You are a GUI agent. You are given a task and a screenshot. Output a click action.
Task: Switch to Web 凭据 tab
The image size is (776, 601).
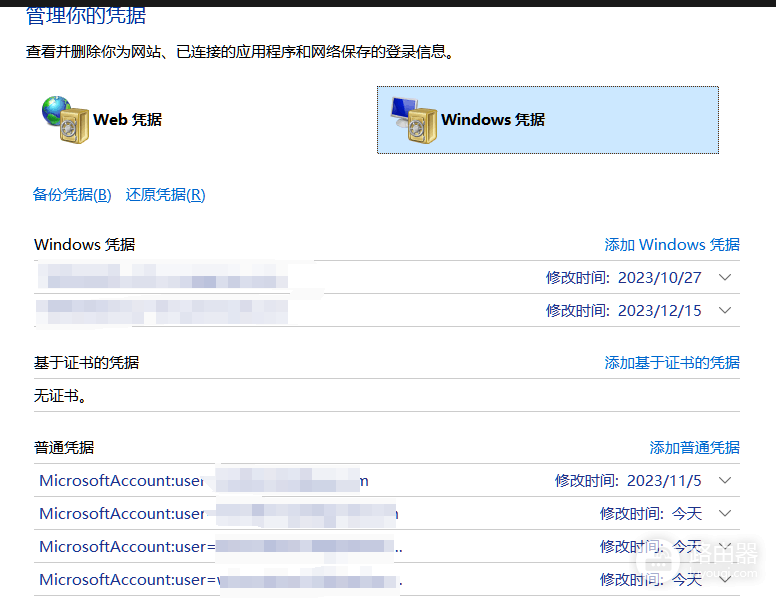point(127,120)
